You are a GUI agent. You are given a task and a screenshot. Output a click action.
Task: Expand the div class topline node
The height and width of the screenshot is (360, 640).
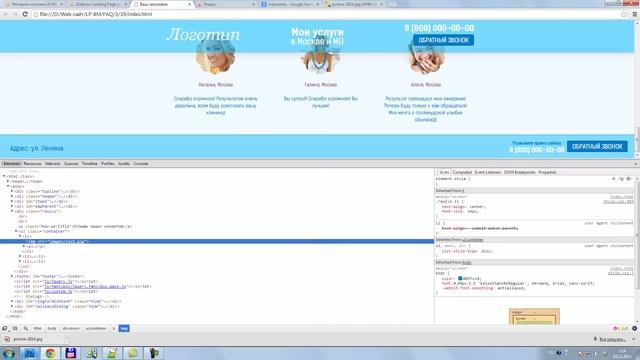point(12,191)
